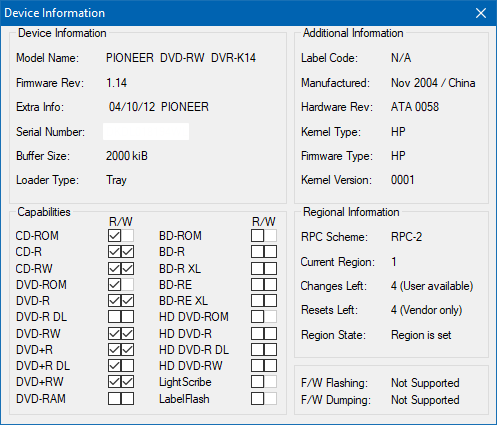The image size is (497, 425).
Task: Toggle the BD-R read checkbox
Action: (x=257, y=252)
